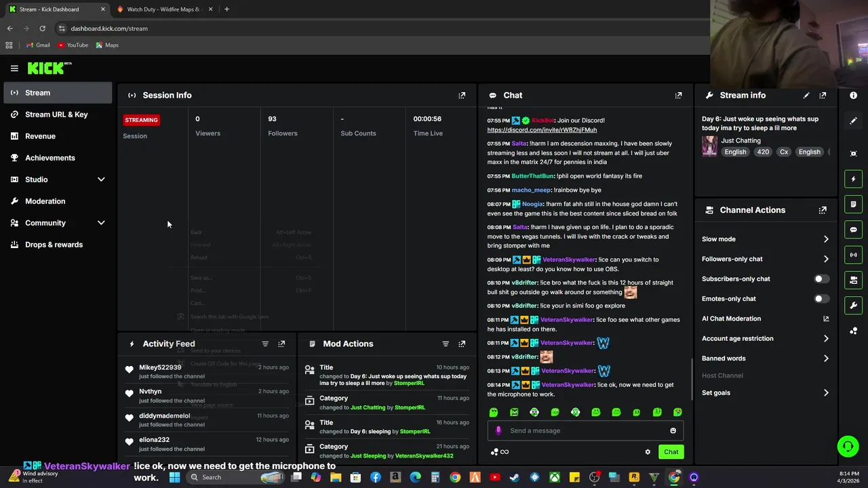Open the Gmail bookmark
Screen dimensions: 868x488
click(x=38, y=45)
